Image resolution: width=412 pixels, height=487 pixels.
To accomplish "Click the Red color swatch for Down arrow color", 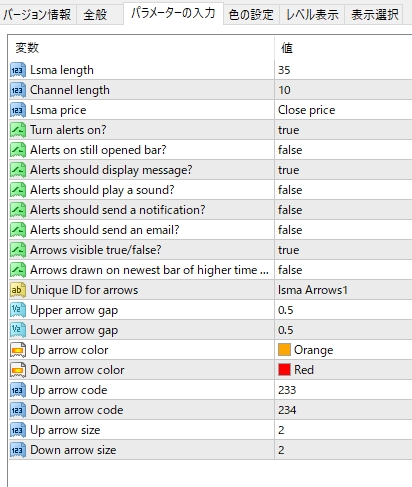I will [284, 370].
